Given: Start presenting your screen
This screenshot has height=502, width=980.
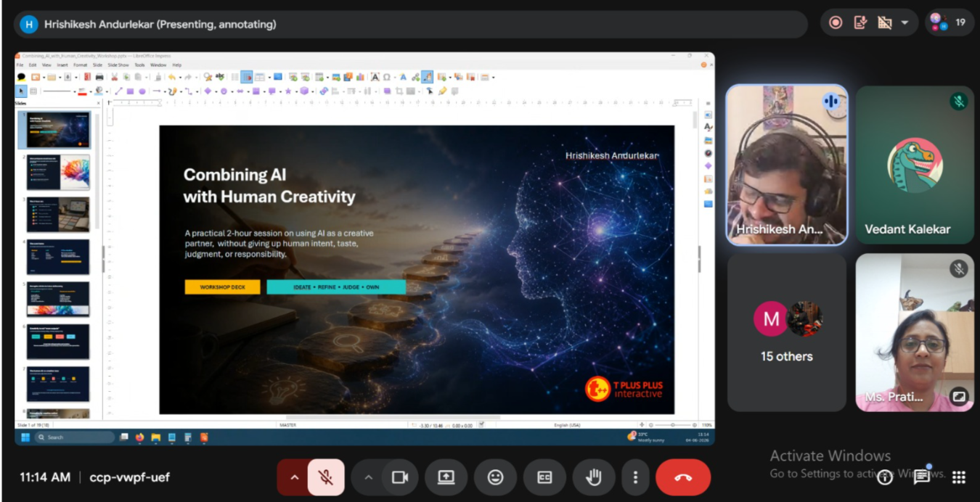Looking at the screenshot, I should (x=446, y=477).
